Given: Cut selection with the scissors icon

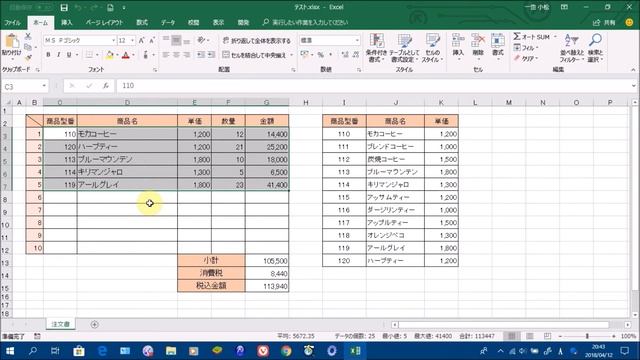Looking at the screenshot, I should [28, 36].
